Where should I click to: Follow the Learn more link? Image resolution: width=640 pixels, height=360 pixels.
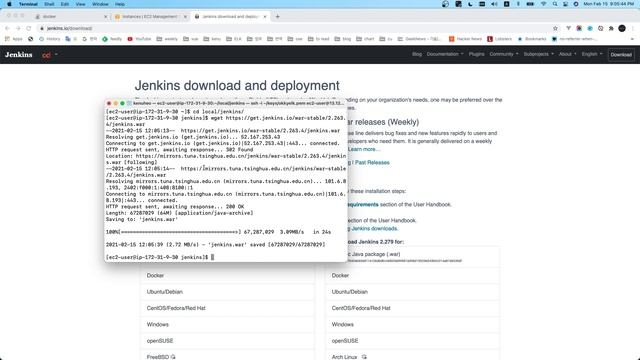click(364, 149)
